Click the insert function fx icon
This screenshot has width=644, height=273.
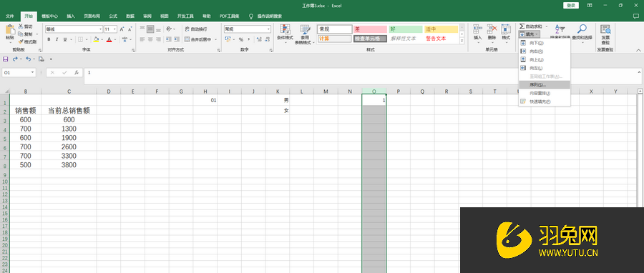point(77,73)
